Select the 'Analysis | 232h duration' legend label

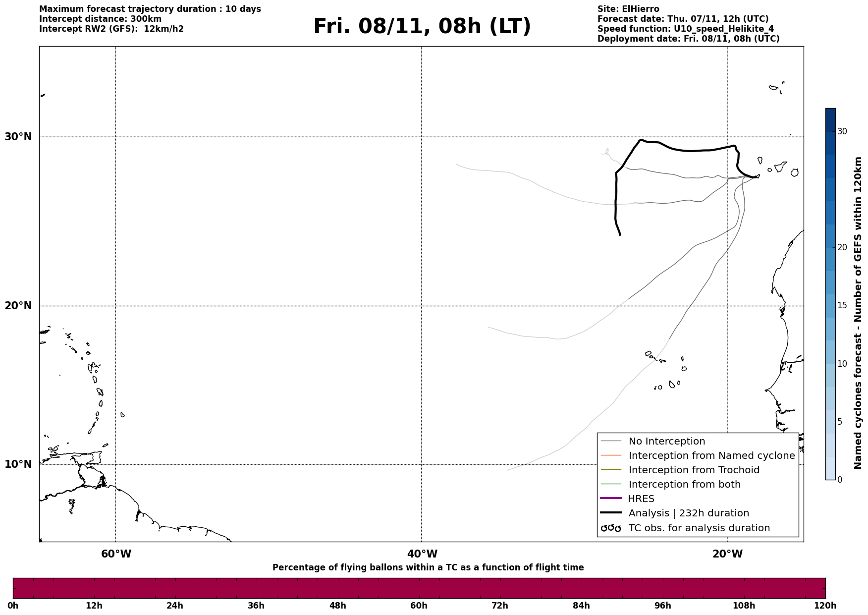689,513
